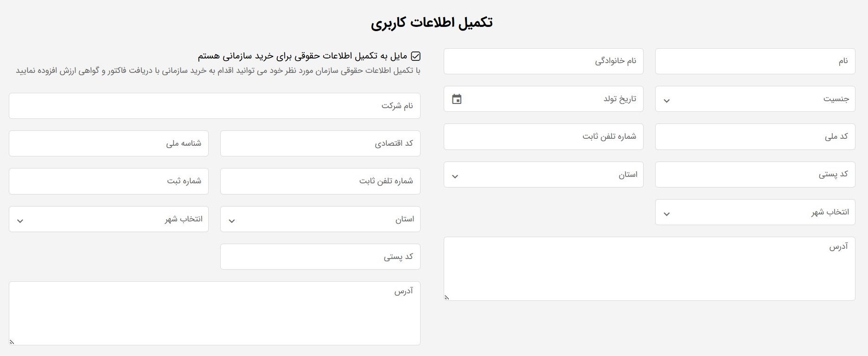Expand personal city selection (انتخاب شهر) dropdown
This screenshot has height=356, width=868.
coord(755,213)
